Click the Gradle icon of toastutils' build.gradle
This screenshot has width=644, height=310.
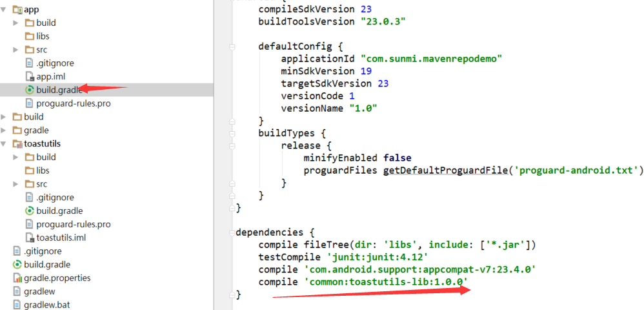pos(30,211)
